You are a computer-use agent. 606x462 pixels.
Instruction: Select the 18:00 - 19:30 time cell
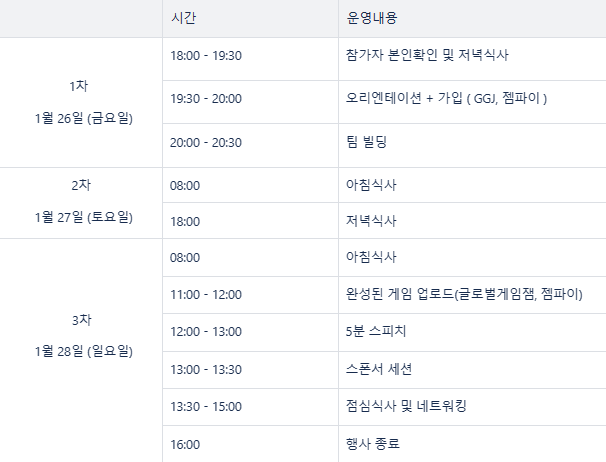207,56
